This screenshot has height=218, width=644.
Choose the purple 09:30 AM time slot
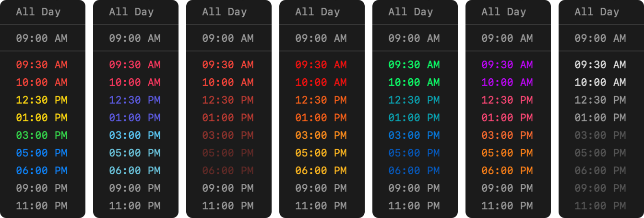507,65
